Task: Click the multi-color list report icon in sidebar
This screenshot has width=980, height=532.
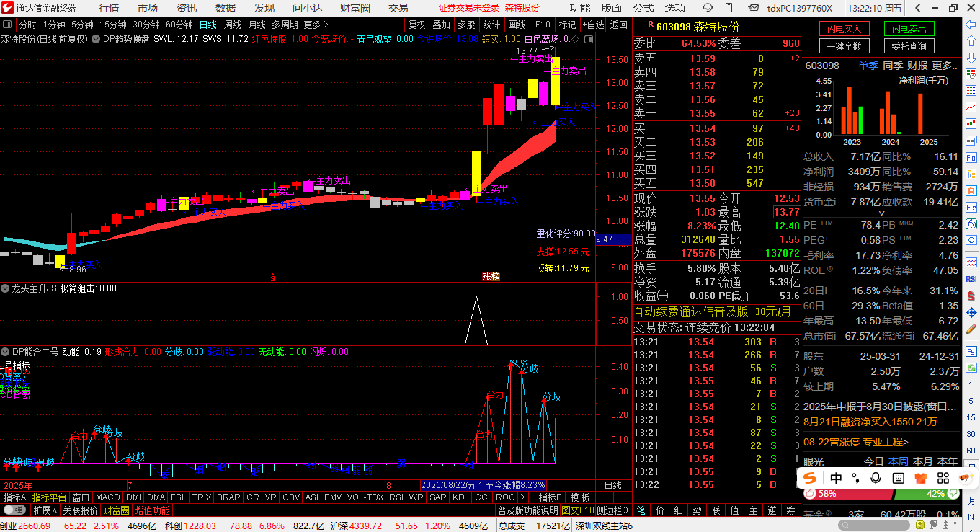Action: pyautogui.click(x=971, y=90)
